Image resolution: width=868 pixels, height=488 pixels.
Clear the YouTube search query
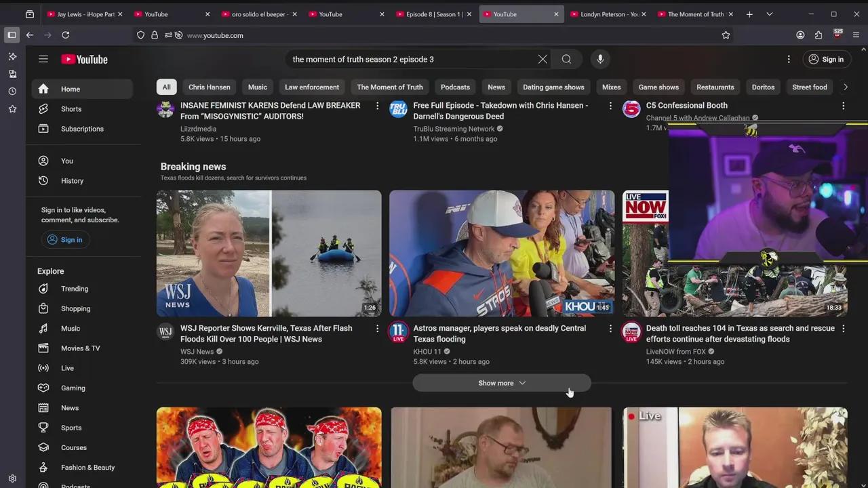(542, 60)
